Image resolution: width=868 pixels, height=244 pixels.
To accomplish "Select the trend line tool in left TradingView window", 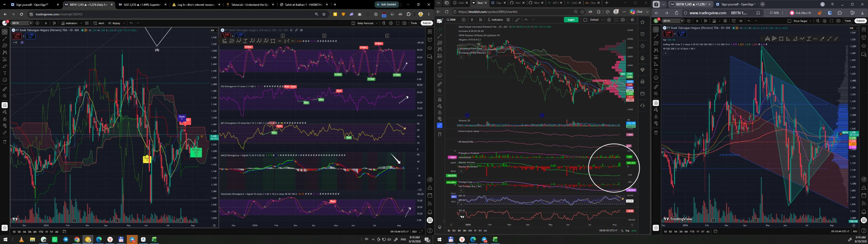I will [5, 39].
